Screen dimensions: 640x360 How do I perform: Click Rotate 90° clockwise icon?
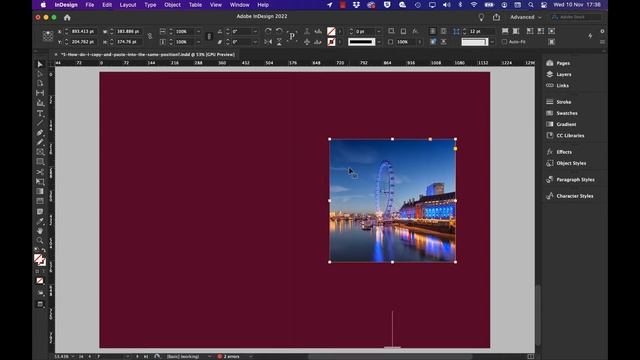[x=268, y=31]
